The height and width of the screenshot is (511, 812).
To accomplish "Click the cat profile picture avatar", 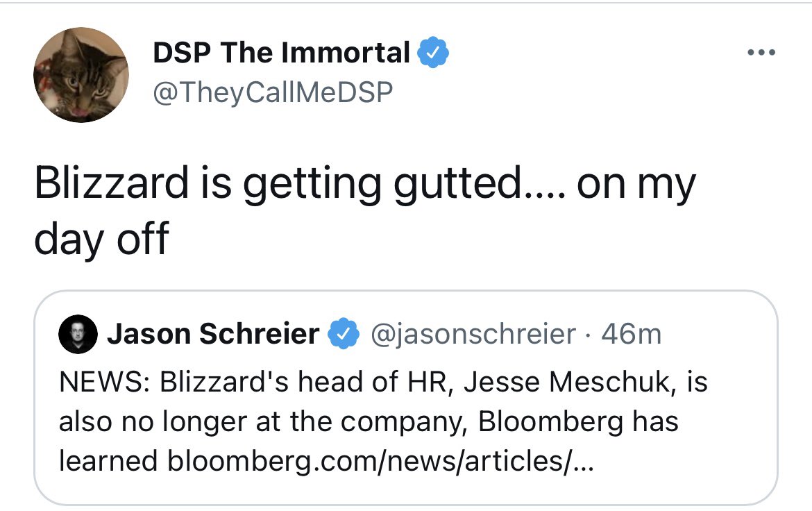I will (x=81, y=75).
